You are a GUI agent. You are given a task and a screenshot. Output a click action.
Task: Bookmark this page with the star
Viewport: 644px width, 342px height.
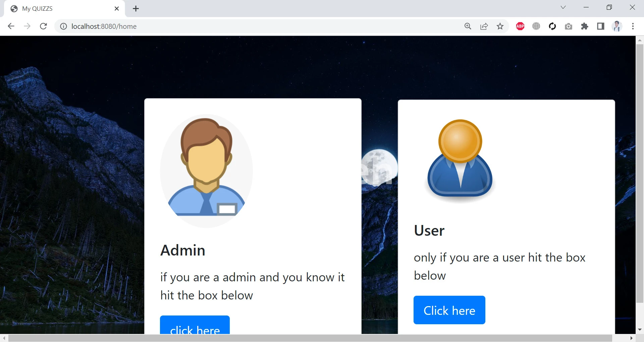pyautogui.click(x=500, y=26)
